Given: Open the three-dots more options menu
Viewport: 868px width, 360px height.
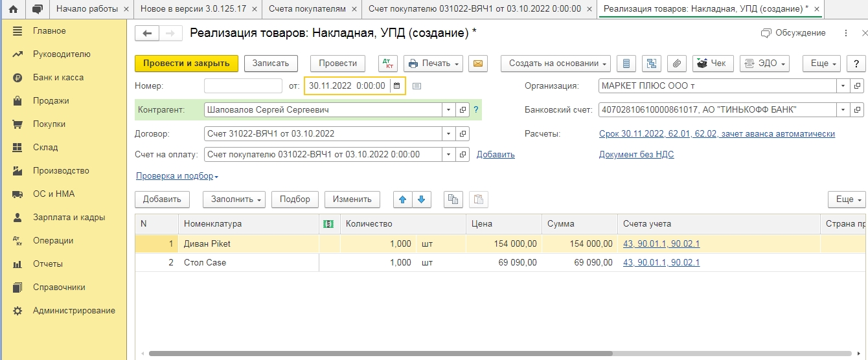Looking at the screenshot, I should coord(846,33).
